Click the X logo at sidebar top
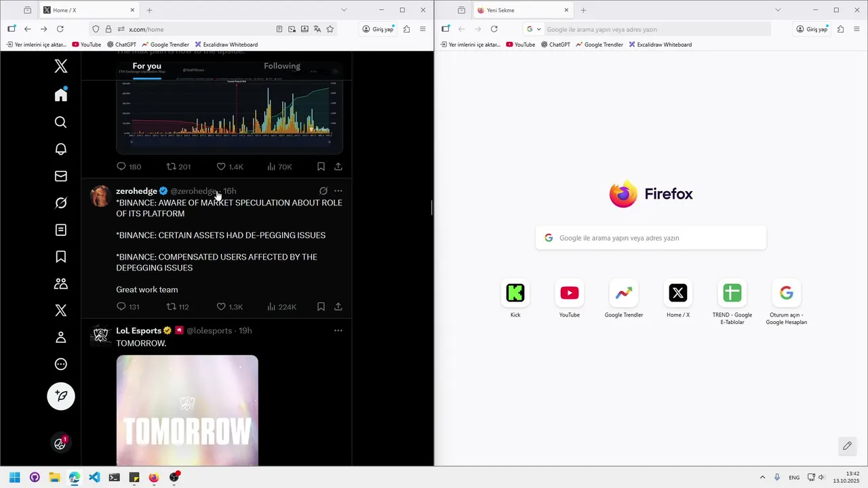This screenshot has height=488, width=868. (61, 66)
